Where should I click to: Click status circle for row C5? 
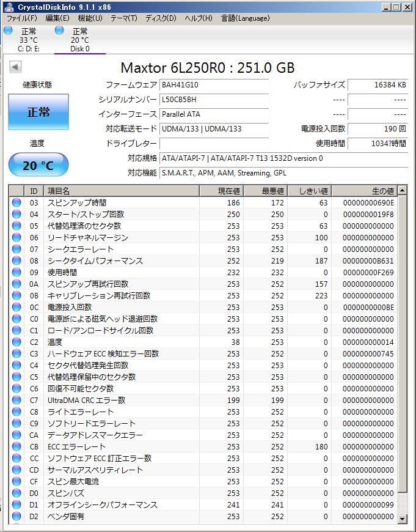coord(16,377)
